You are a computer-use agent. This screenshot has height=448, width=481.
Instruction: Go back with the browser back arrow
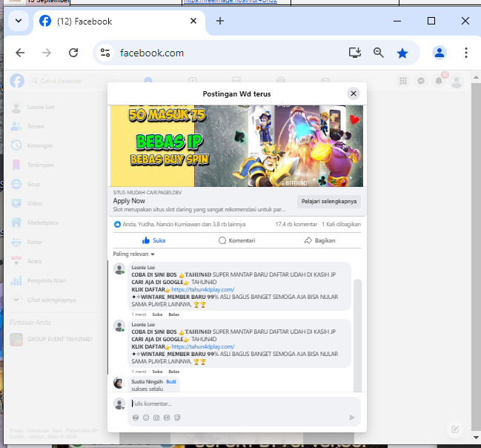[20, 53]
